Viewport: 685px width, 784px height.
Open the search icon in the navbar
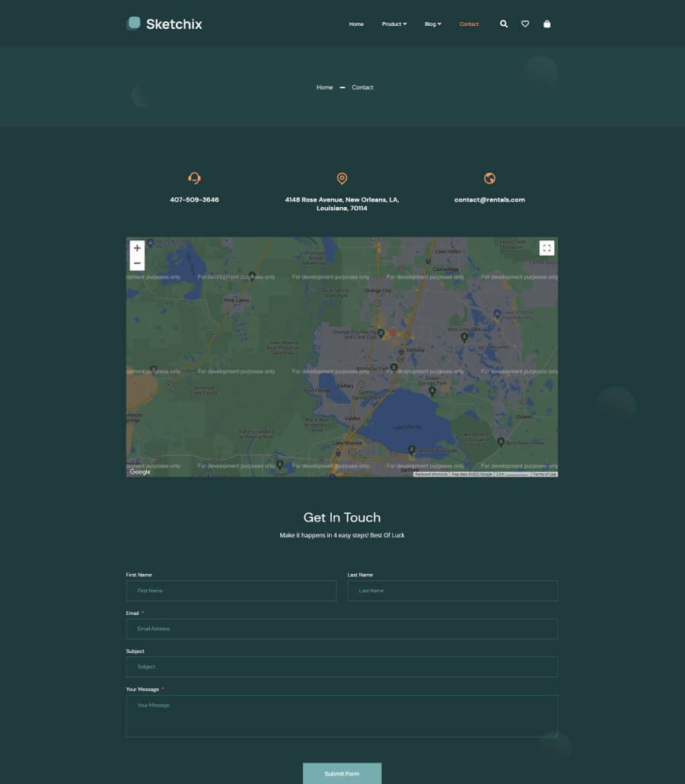503,24
